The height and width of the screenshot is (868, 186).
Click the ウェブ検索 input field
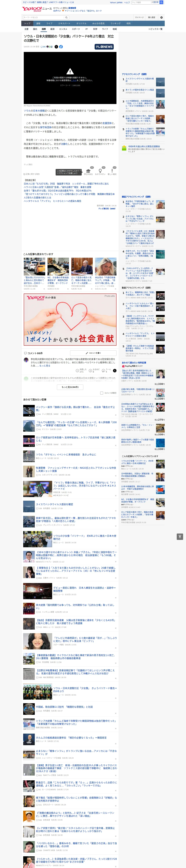pyautogui.click(x=141, y=2)
